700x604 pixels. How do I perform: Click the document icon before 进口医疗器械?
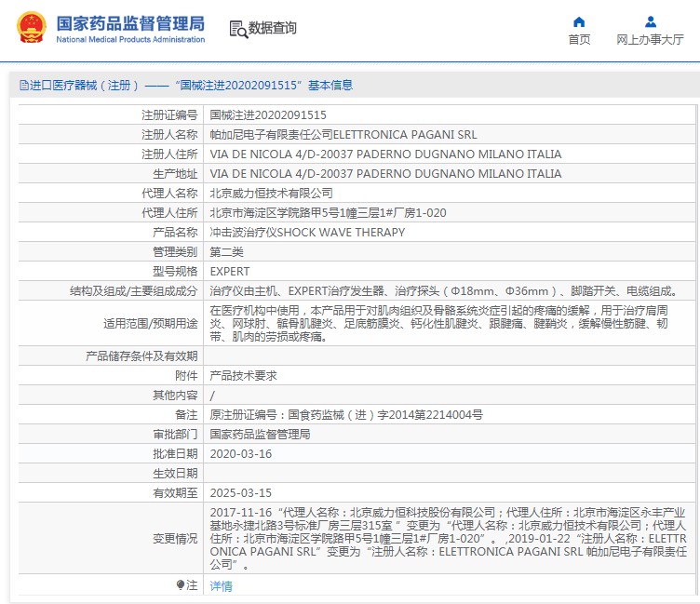click(x=23, y=85)
